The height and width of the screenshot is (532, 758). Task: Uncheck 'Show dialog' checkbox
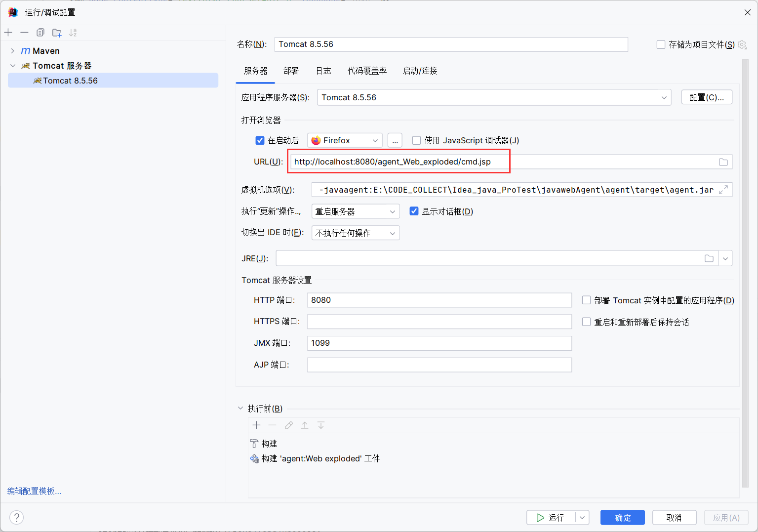click(414, 211)
